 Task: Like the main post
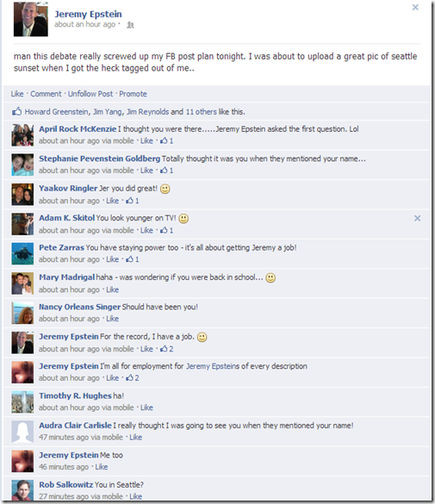pyautogui.click(x=17, y=94)
